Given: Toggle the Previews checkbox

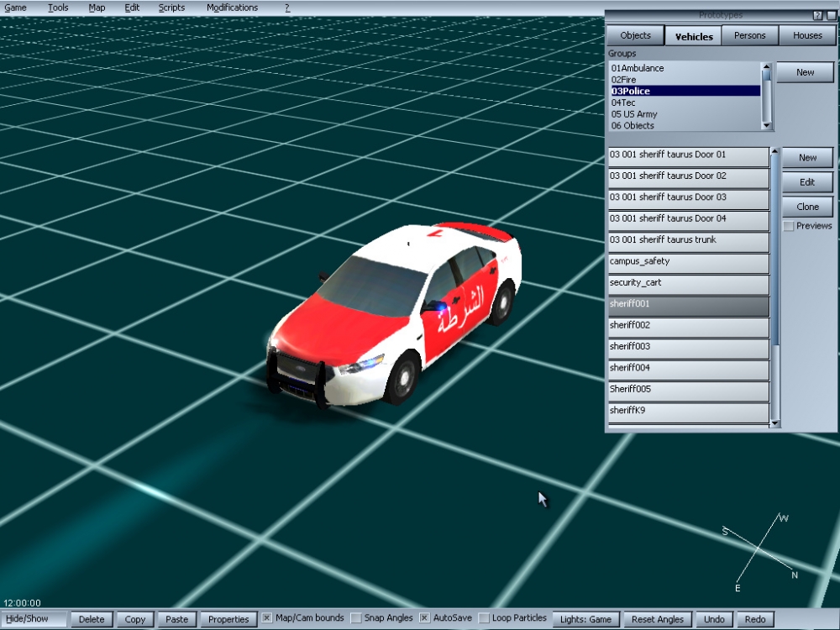Looking at the screenshot, I should coord(789,226).
